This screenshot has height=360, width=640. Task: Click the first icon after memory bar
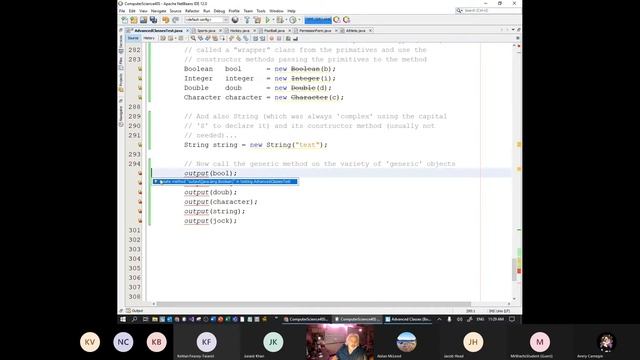click(337, 20)
